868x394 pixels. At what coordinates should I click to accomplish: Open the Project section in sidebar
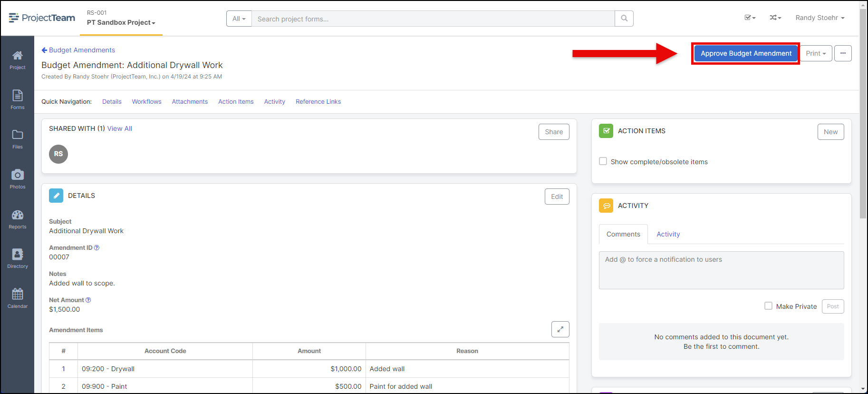tap(18, 60)
